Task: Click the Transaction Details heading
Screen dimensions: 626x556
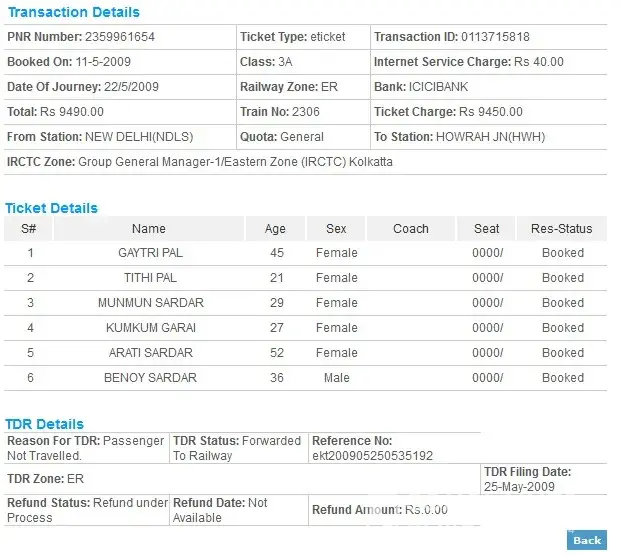Action: (x=74, y=13)
